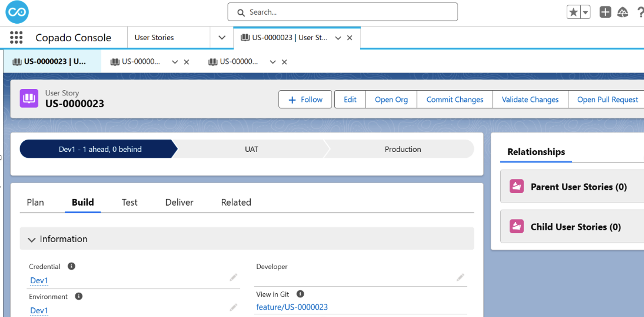644x317 pixels.
Task: Open Parent User Stories (0) related list
Action: (x=579, y=187)
